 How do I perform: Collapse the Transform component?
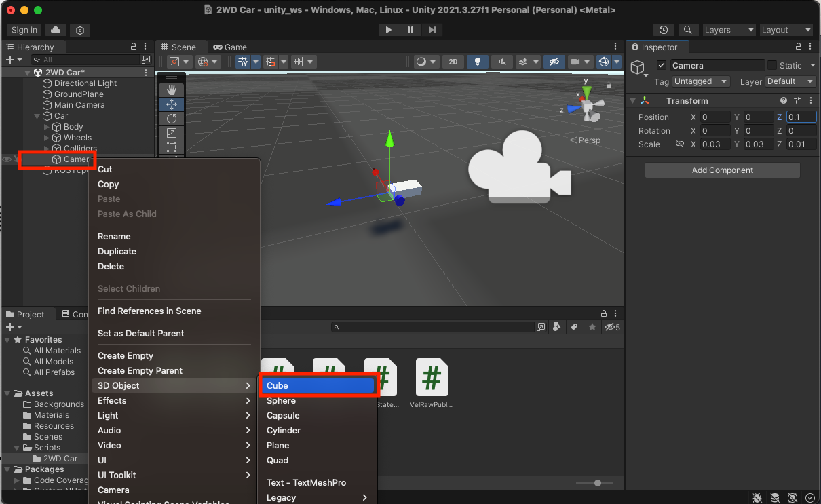(x=632, y=101)
